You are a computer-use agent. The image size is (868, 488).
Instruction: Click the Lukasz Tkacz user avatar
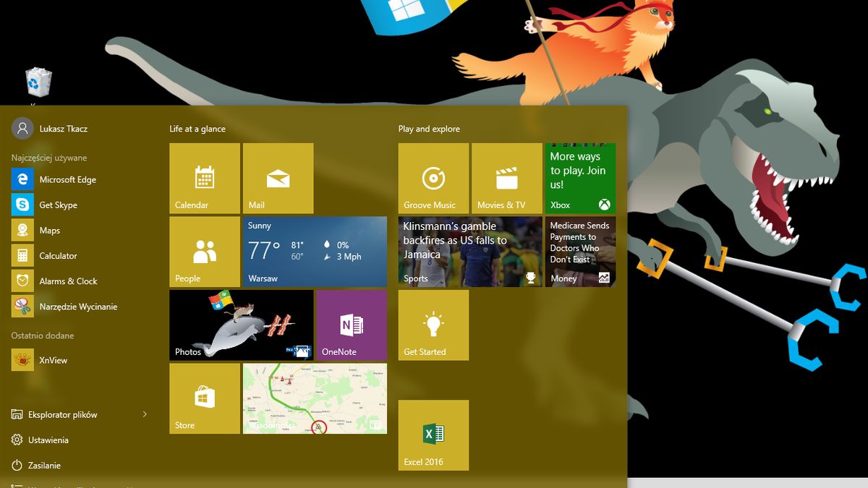pyautogui.click(x=22, y=129)
